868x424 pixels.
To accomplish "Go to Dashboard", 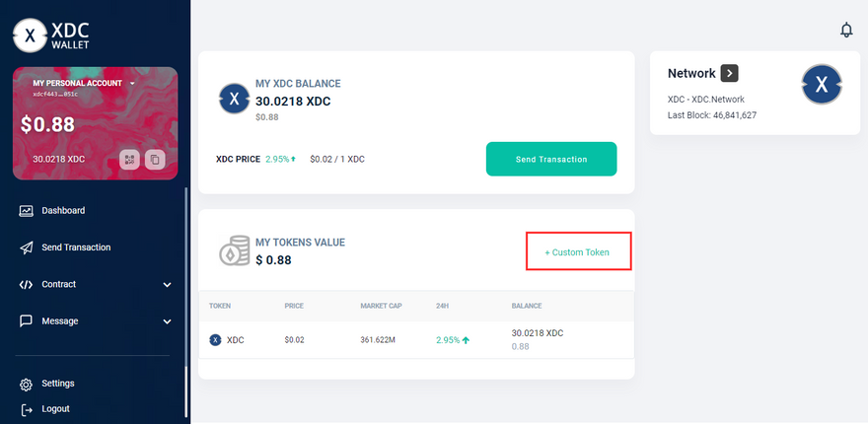I will coord(63,211).
